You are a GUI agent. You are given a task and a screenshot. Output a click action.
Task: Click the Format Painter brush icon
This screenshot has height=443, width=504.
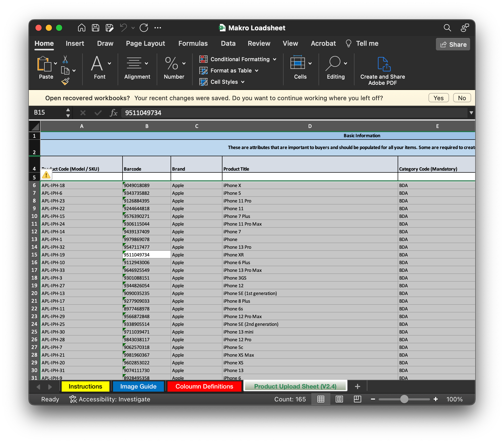pyautogui.click(x=65, y=81)
